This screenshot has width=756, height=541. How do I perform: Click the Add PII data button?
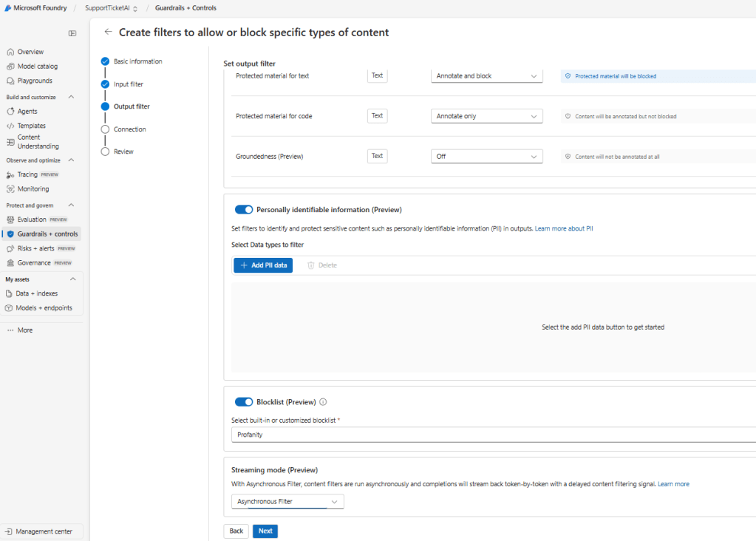263,265
